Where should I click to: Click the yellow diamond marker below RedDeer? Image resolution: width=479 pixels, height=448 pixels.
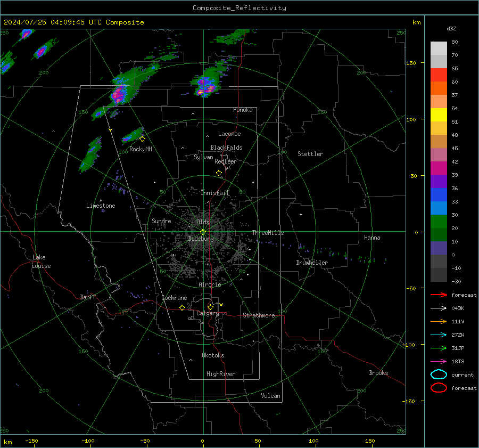tap(219, 173)
